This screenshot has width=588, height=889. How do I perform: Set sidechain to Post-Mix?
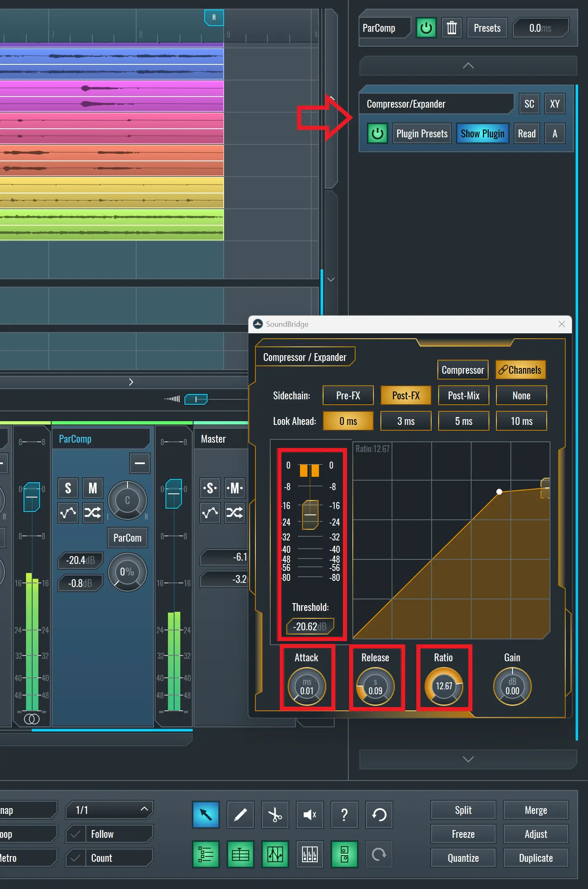coord(463,396)
